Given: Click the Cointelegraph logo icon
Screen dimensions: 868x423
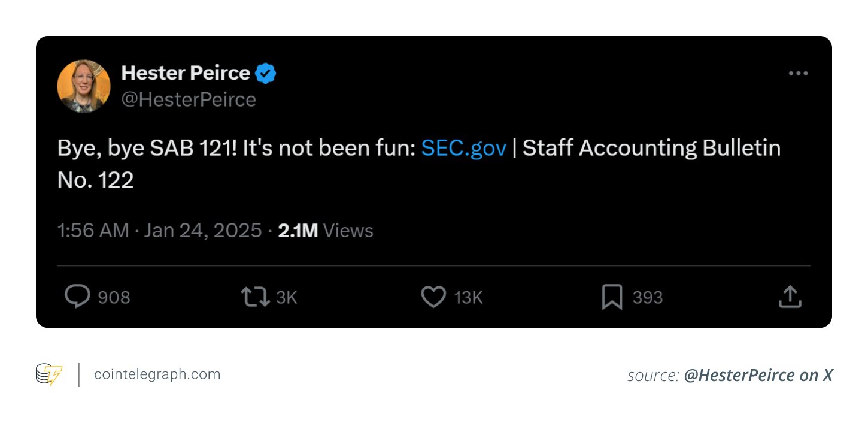Looking at the screenshot, I should (x=48, y=375).
